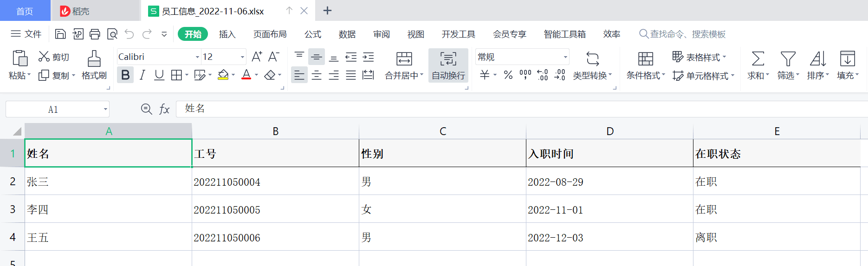This screenshot has width=868, height=266.
Task: Click the 合并居中 merge and center button
Action: click(404, 65)
